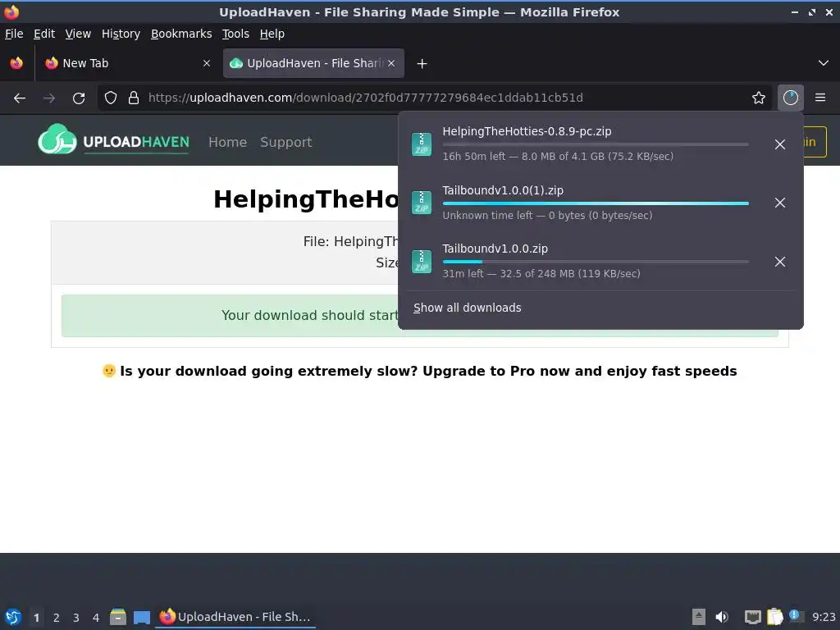Viewport: 840px width, 630px height.
Task: Open removable media tray icon
Action: (x=699, y=617)
